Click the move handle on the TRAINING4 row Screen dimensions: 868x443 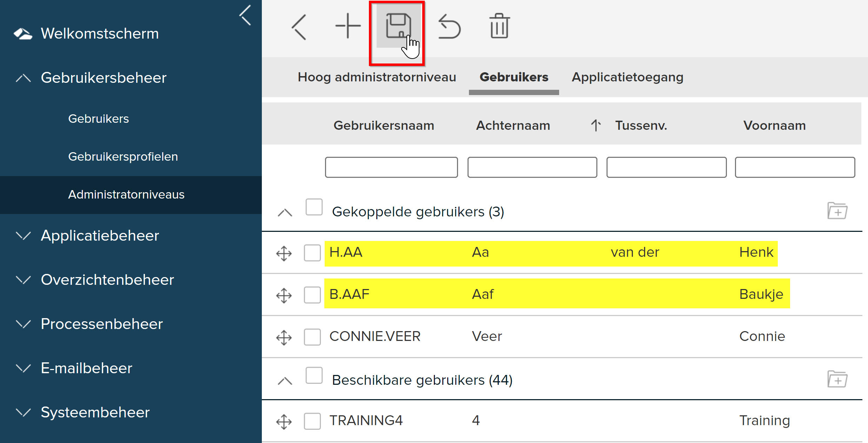(284, 422)
